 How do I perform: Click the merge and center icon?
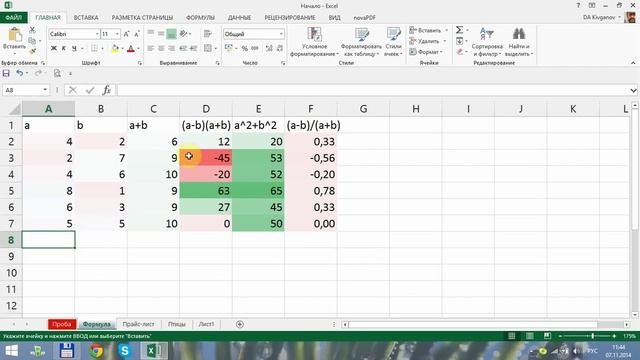(x=208, y=49)
